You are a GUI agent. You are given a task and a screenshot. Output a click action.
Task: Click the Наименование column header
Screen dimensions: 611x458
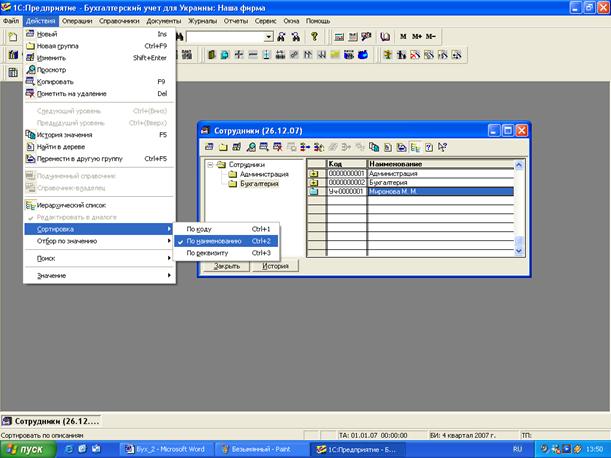click(x=441, y=164)
